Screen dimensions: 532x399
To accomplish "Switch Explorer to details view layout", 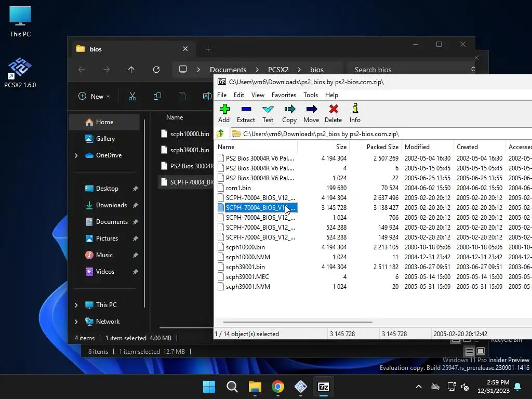I will 469,352.
